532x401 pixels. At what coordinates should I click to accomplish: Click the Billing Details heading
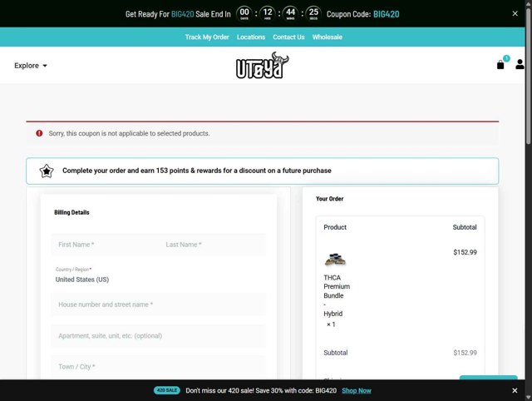pyautogui.click(x=71, y=212)
